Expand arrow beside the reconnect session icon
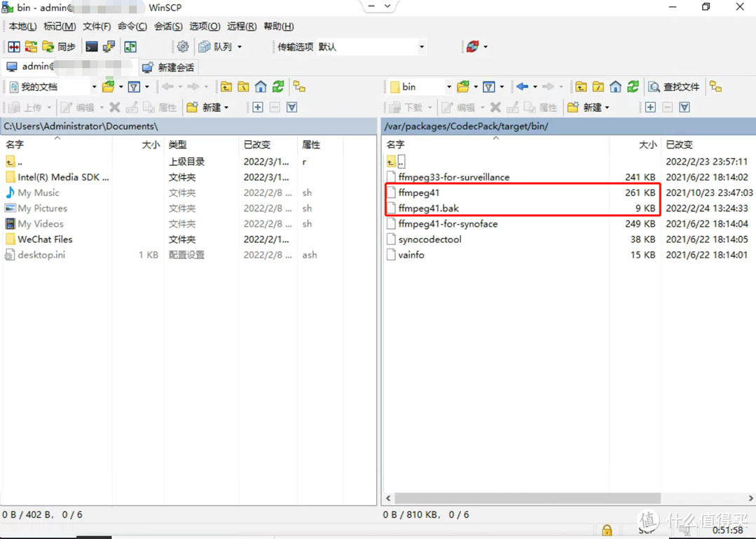 (x=486, y=47)
